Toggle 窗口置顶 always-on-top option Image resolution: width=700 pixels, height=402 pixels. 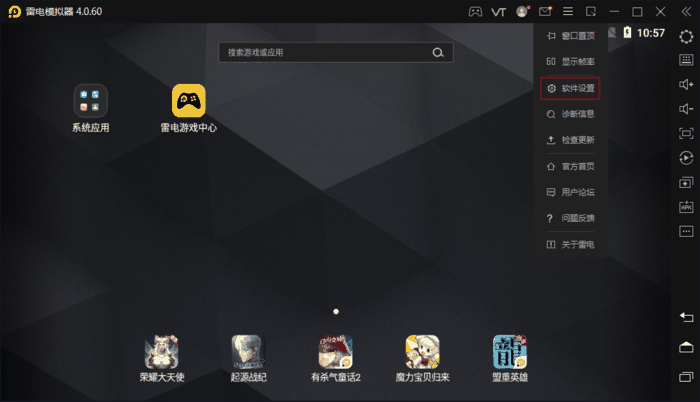coord(570,35)
